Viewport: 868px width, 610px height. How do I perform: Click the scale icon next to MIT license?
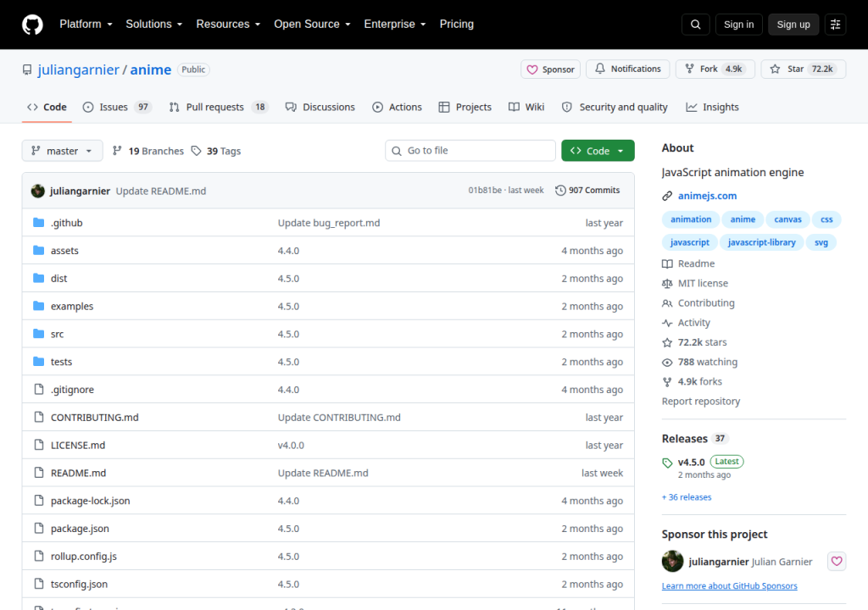point(667,284)
